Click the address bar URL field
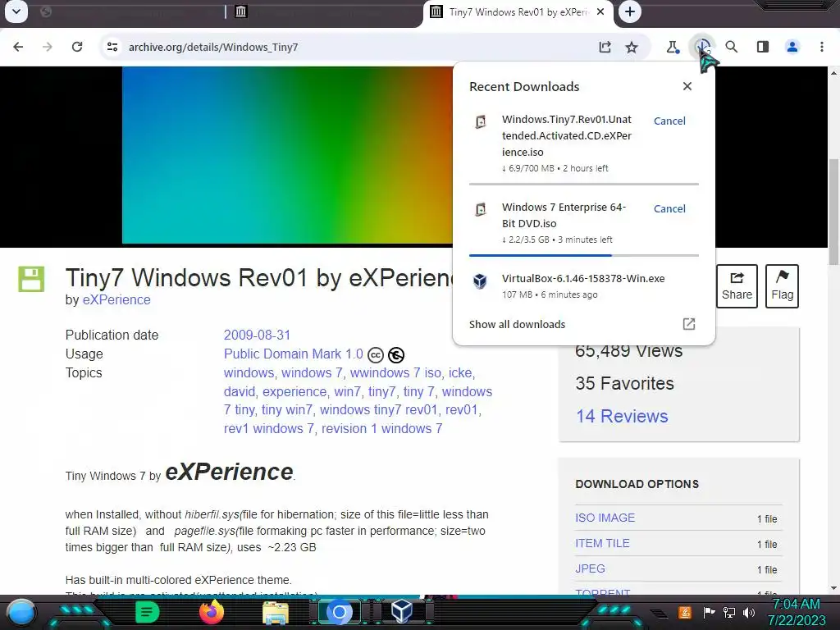Screen dimensions: 840x630 tap(354, 47)
